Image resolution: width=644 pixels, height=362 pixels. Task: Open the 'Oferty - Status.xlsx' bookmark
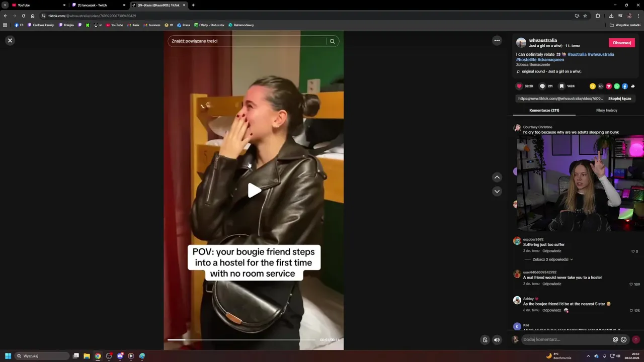pos(209,25)
